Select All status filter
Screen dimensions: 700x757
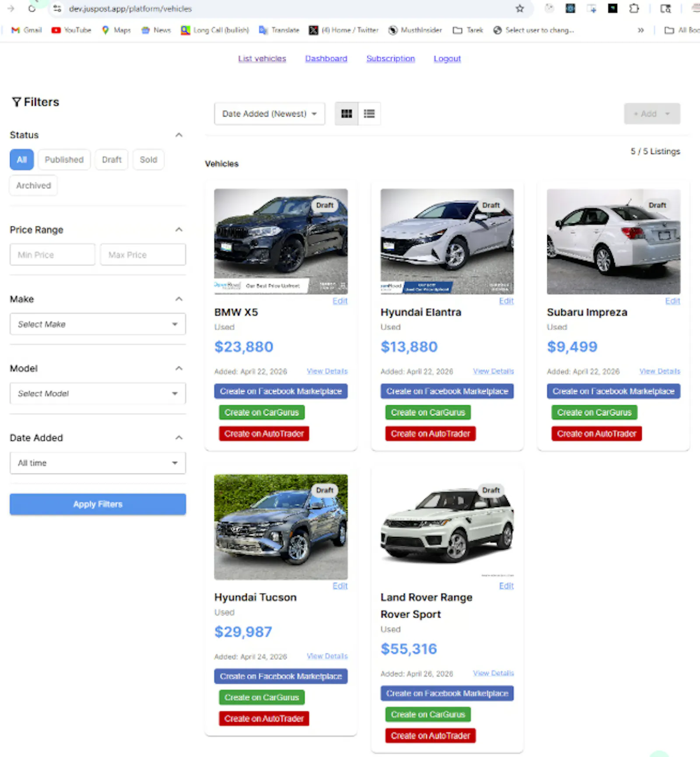(21, 160)
